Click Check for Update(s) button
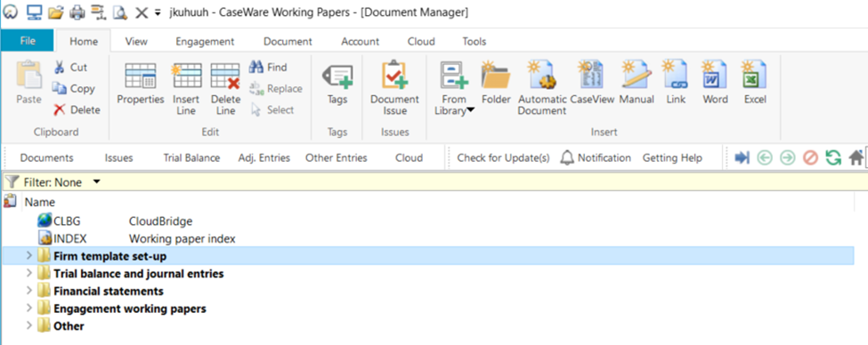 pyautogui.click(x=503, y=158)
